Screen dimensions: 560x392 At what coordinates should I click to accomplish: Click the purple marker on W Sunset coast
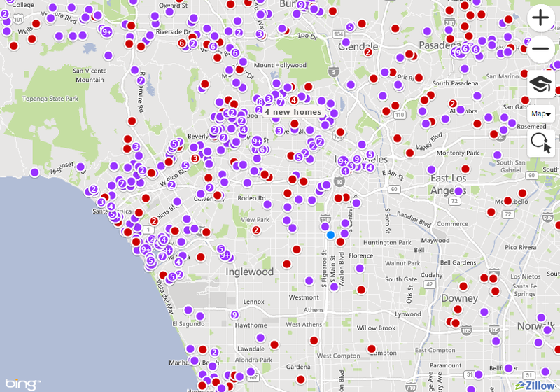tap(35, 172)
